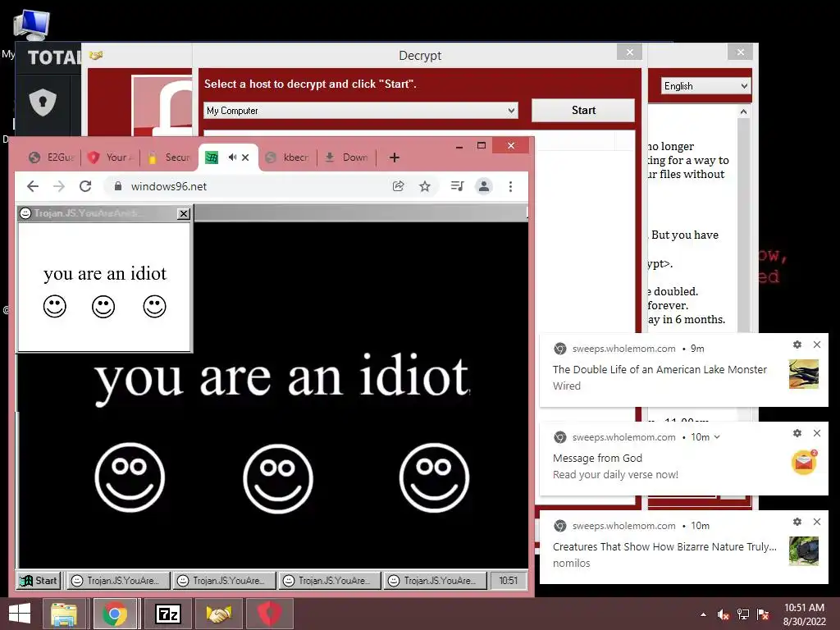The image size is (840, 630).
Task: Select first Trojan.JS.YouAre taskbar entry
Action: [117, 580]
